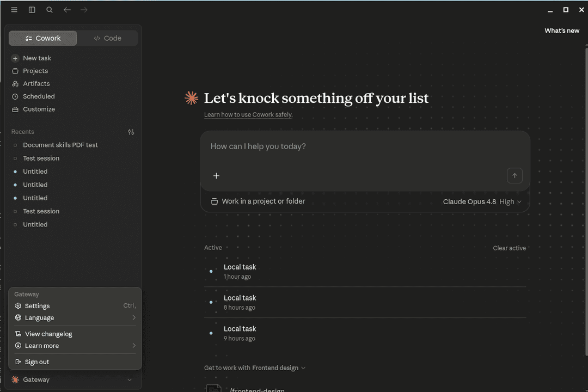Open the Language submenu entry

75,318
